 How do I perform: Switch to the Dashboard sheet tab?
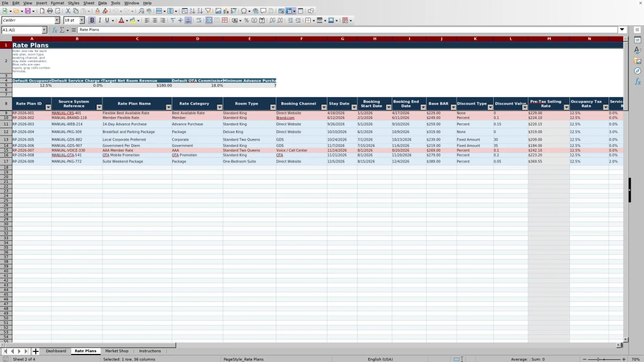tap(56, 351)
